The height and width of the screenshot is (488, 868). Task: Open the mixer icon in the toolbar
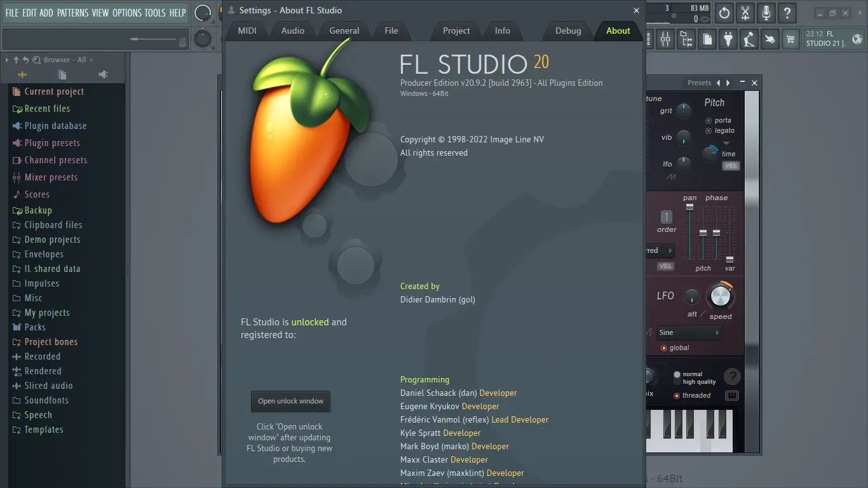pyautogui.click(x=665, y=39)
